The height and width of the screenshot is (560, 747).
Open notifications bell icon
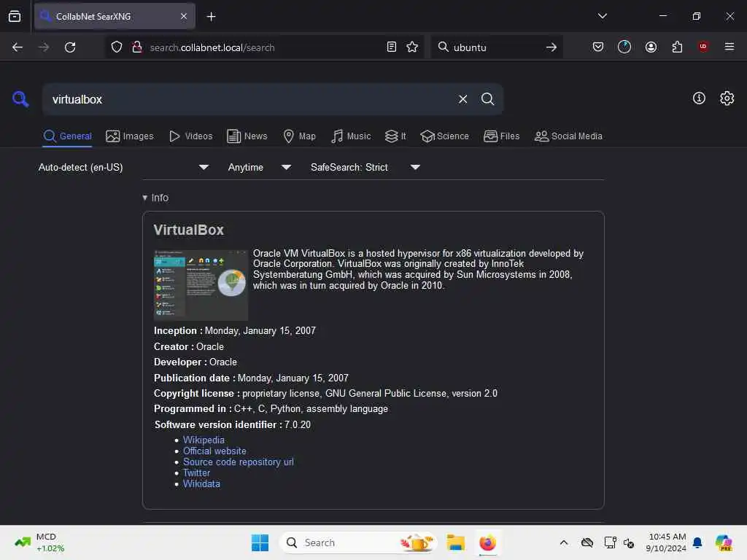697,542
